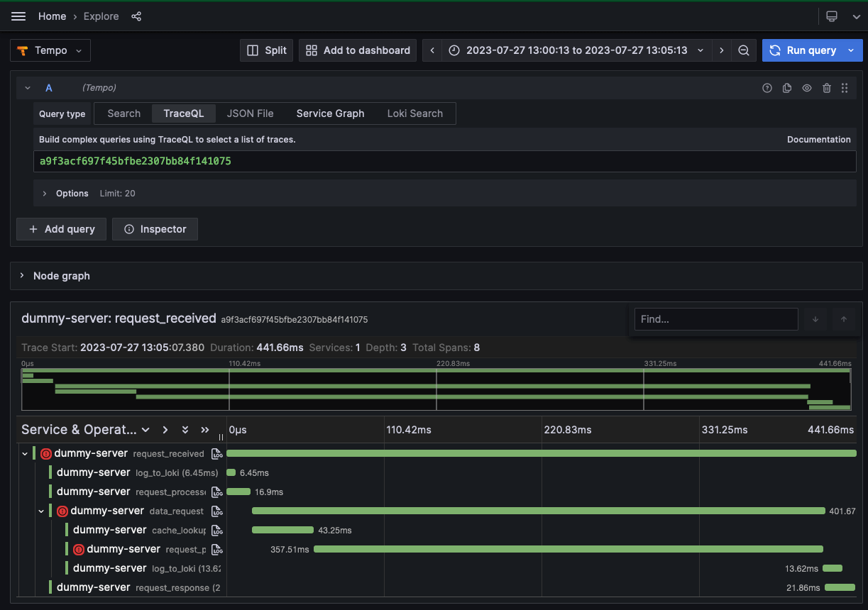
Task: Switch to the JSON File tab
Action: point(250,113)
